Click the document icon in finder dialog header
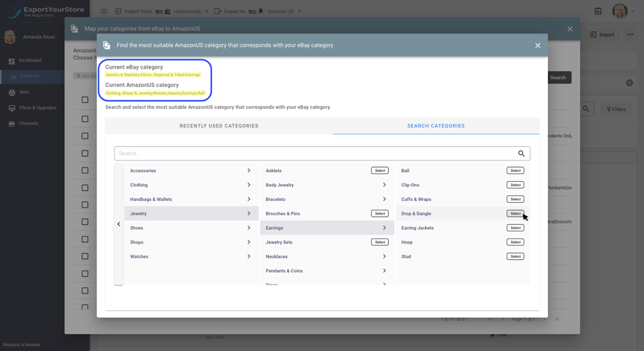644x351 pixels. pos(106,45)
